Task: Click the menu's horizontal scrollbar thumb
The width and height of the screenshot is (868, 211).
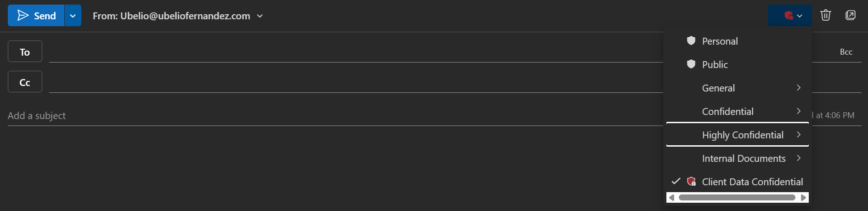Action: point(737,198)
